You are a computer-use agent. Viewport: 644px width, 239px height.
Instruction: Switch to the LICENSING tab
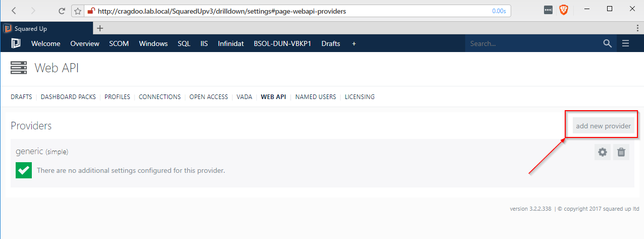click(x=360, y=97)
